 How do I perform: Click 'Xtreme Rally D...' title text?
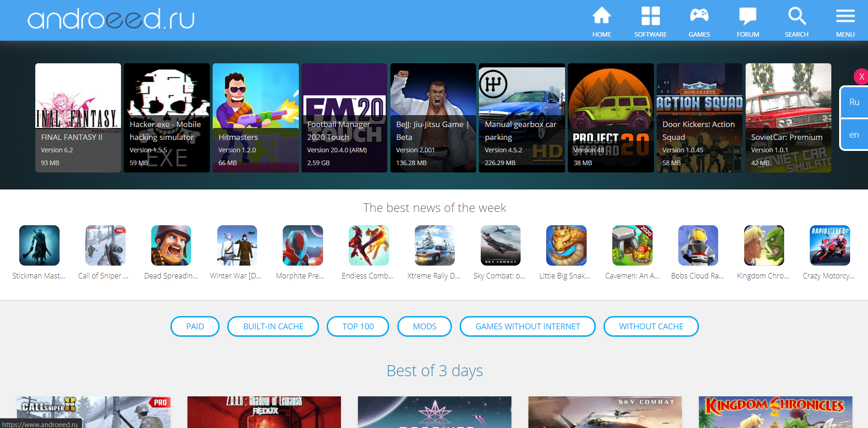(434, 276)
